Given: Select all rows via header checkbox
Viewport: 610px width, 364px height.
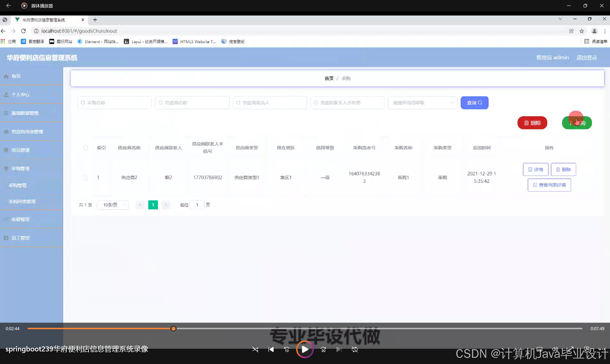Looking at the screenshot, I should click(86, 148).
